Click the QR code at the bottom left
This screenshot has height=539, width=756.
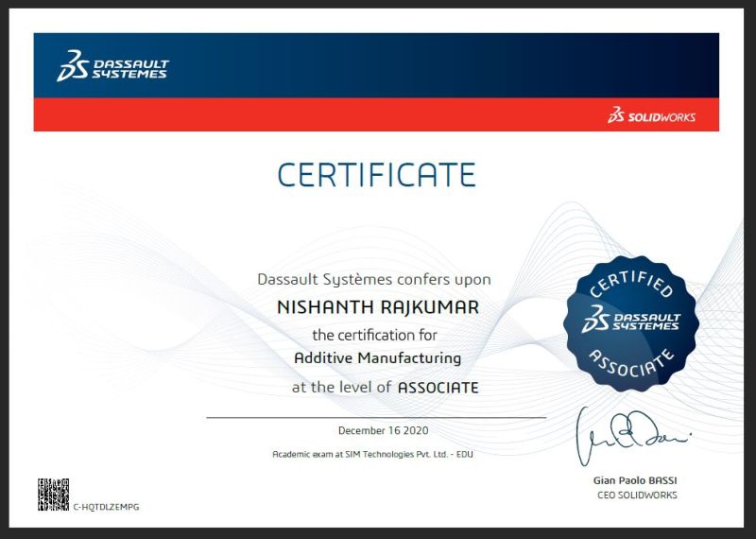click(54, 495)
